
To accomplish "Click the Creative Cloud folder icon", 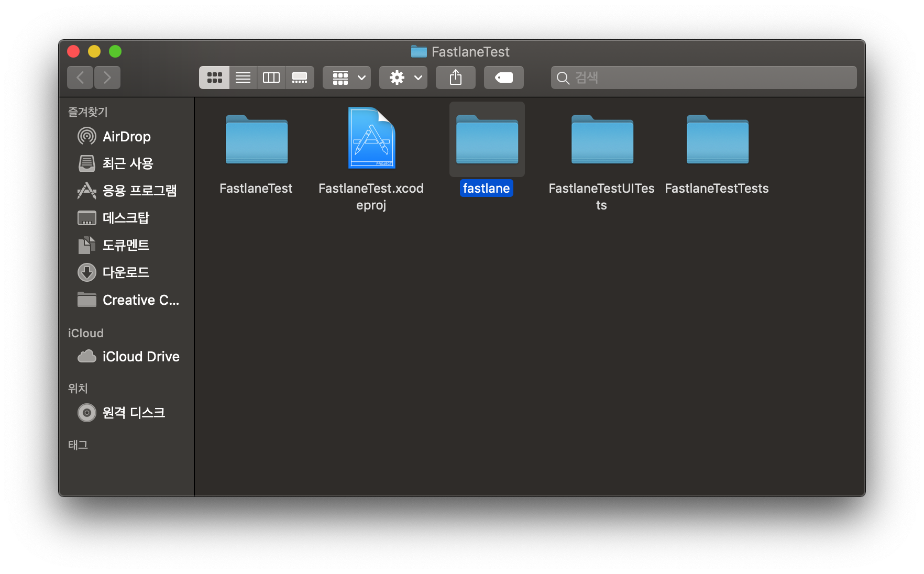I will pos(87,300).
